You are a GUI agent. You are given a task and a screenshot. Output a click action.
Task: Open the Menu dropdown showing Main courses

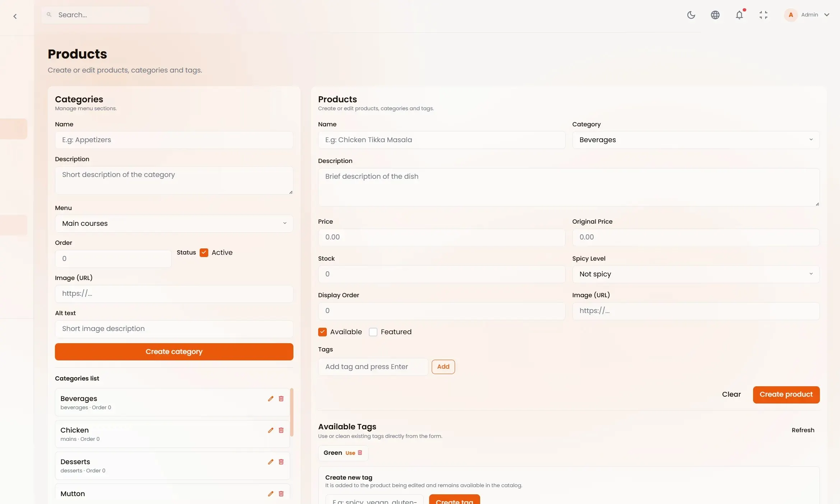(x=174, y=223)
